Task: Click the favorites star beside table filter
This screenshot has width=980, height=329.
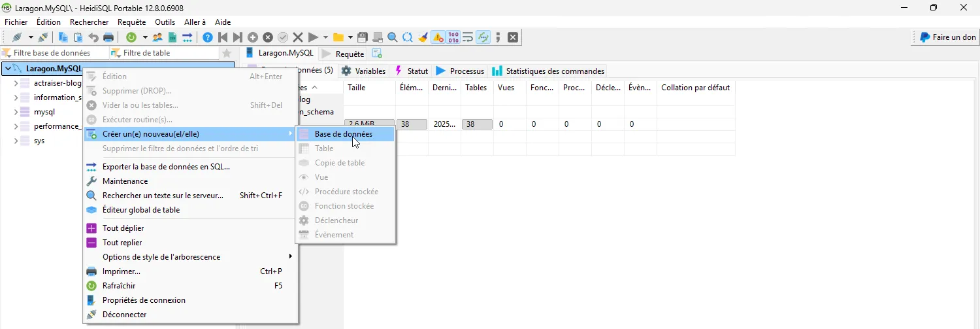Action: tap(227, 53)
